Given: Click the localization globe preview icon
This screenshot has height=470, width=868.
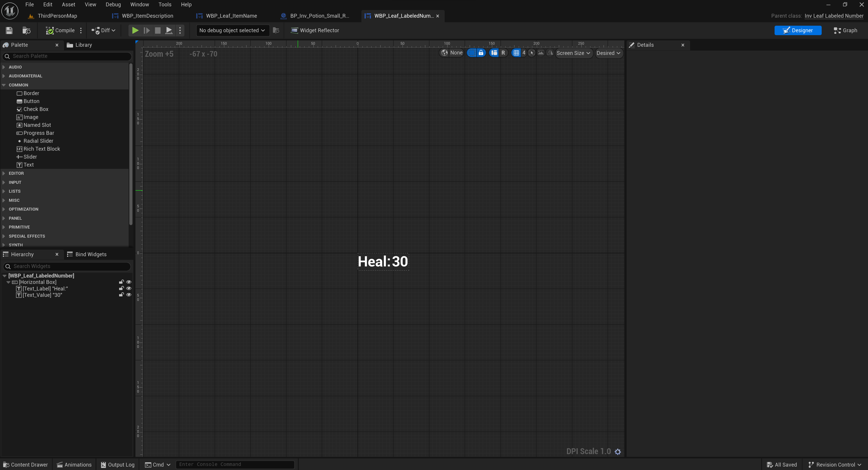Looking at the screenshot, I should (x=444, y=53).
